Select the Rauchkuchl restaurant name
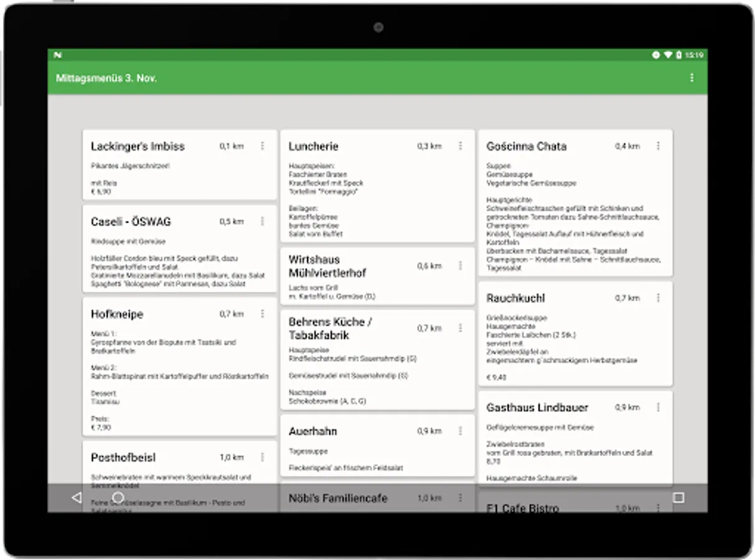Image resolution: width=755 pixels, height=560 pixels. tap(515, 299)
